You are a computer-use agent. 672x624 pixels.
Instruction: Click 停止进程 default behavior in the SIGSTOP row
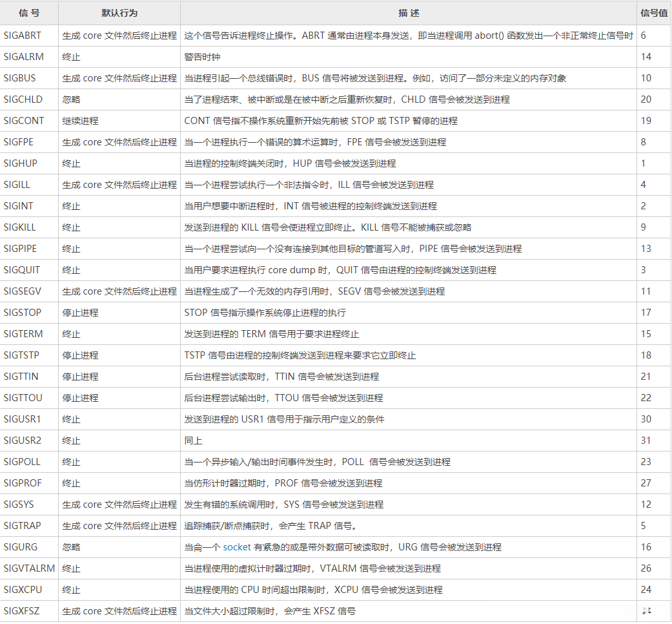[80, 313]
